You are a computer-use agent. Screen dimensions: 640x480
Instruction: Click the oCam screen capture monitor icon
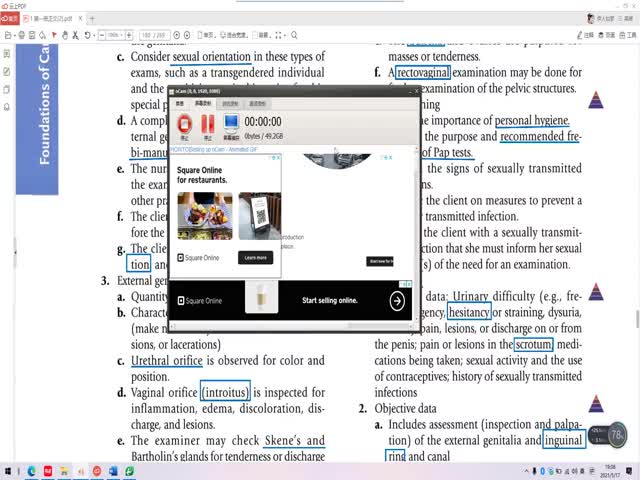tap(231, 124)
